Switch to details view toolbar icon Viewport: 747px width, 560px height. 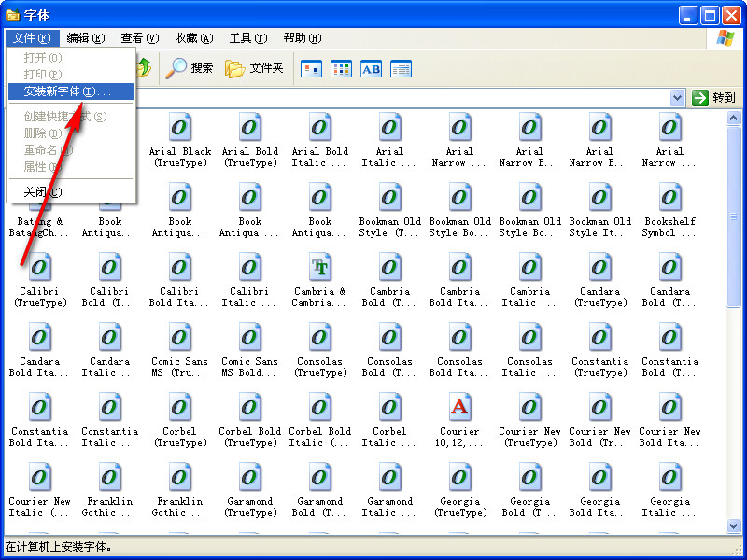401,68
